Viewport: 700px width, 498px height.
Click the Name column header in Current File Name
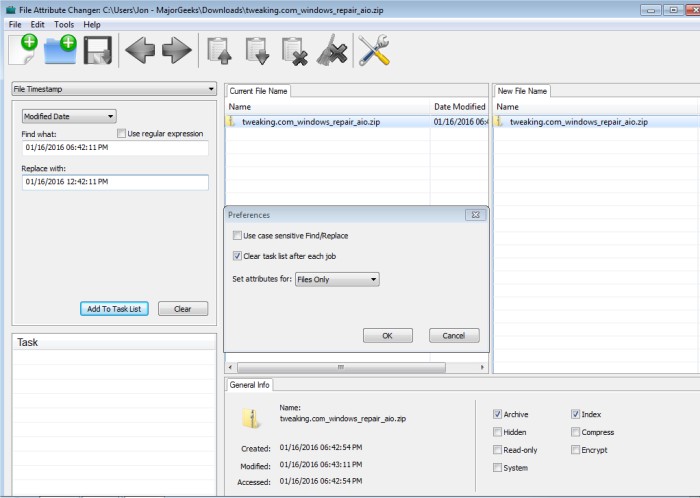(x=328, y=107)
